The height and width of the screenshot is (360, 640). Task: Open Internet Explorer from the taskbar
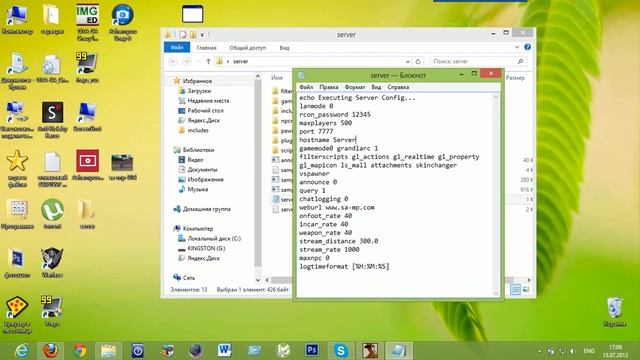pyautogui.click(x=21, y=351)
